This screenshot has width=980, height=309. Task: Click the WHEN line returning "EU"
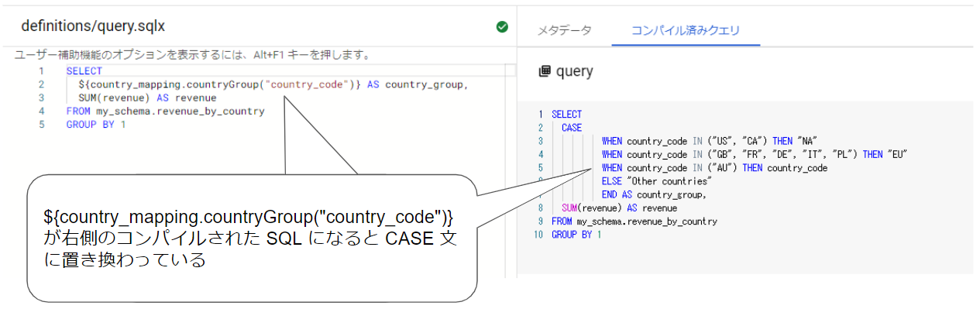pyautogui.click(x=755, y=154)
